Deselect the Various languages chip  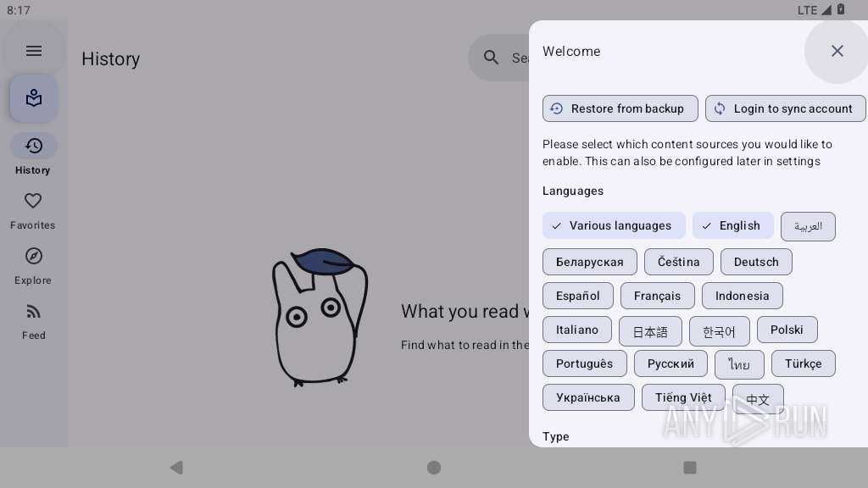pyautogui.click(x=614, y=225)
